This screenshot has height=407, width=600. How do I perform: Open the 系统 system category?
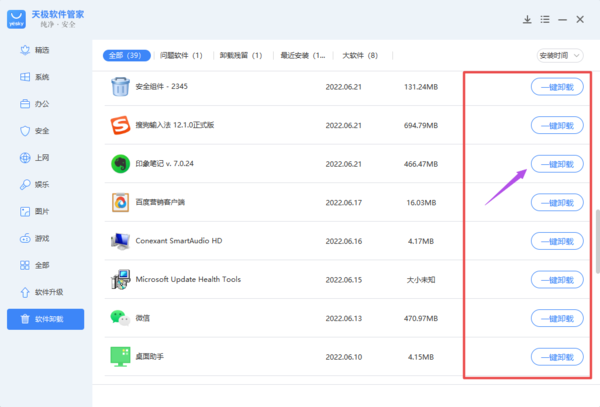click(x=40, y=77)
